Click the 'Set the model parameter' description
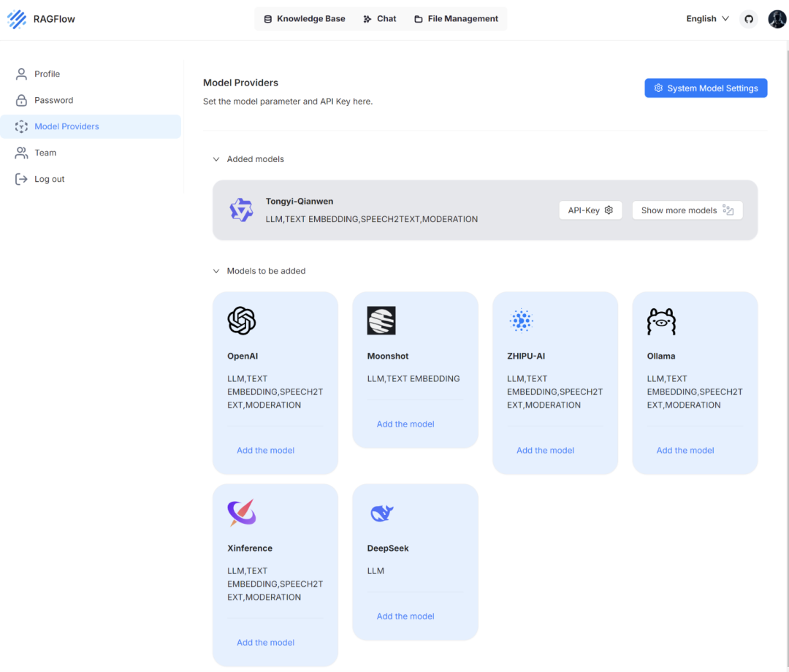The width and height of the screenshot is (789, 672). 288,101
